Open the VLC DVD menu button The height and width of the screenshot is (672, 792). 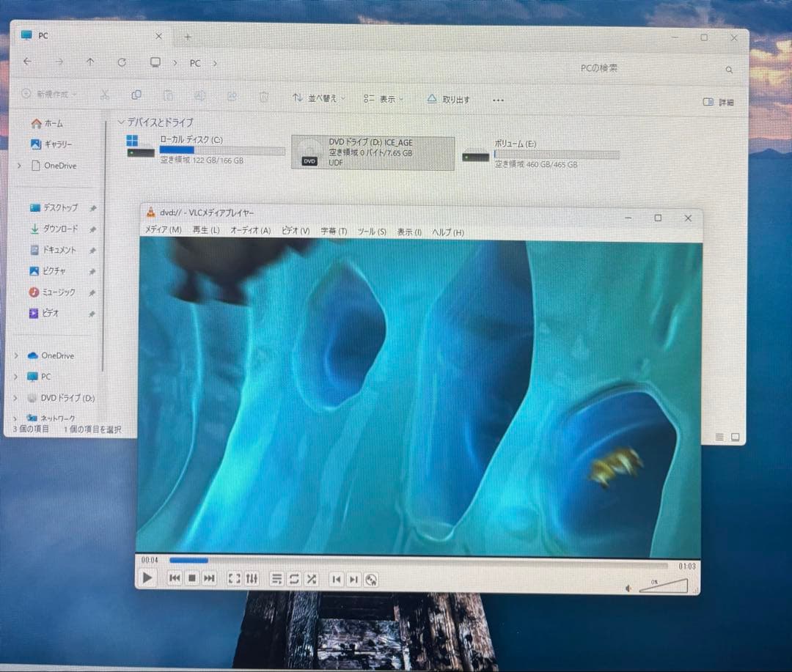point(371,580)
